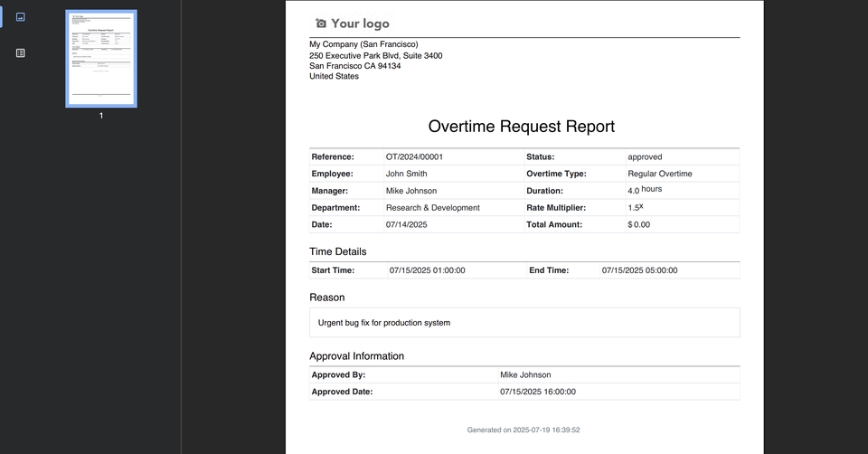The image size is (868, 454).
Task: Click the company address line with Suite 3400
Action: 375,56
